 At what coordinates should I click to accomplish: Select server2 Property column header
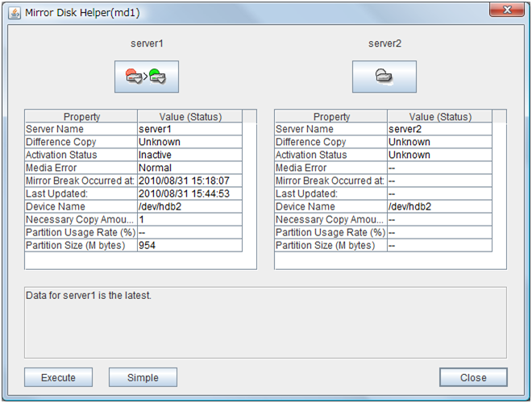331,117
